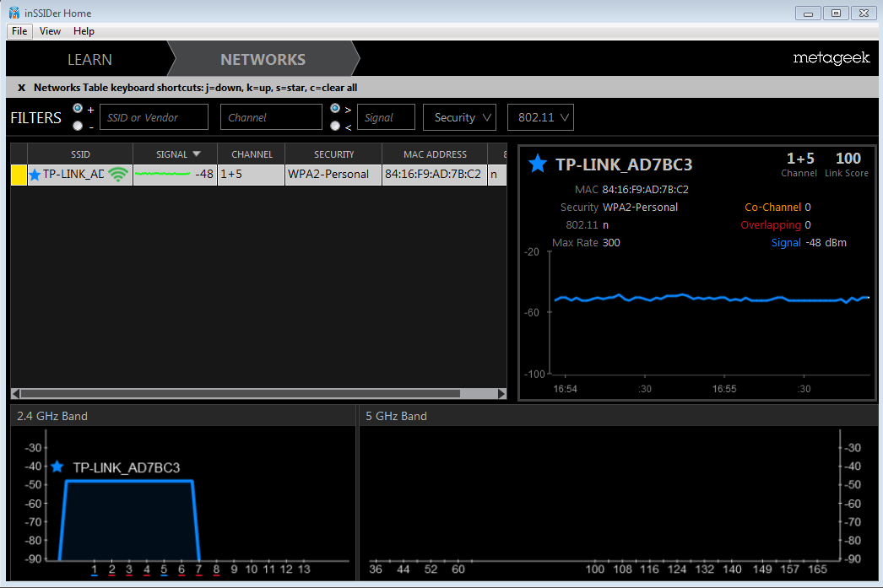
Task: Click the 1+5 channel cell in table
Action: (x=252, y=175)
